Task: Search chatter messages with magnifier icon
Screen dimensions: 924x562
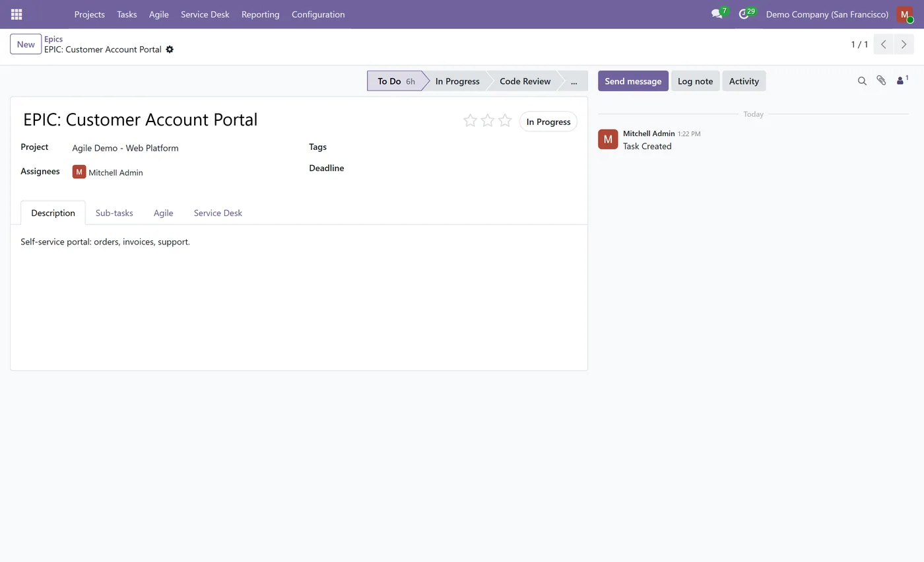Action: click(x=862, y=81)
